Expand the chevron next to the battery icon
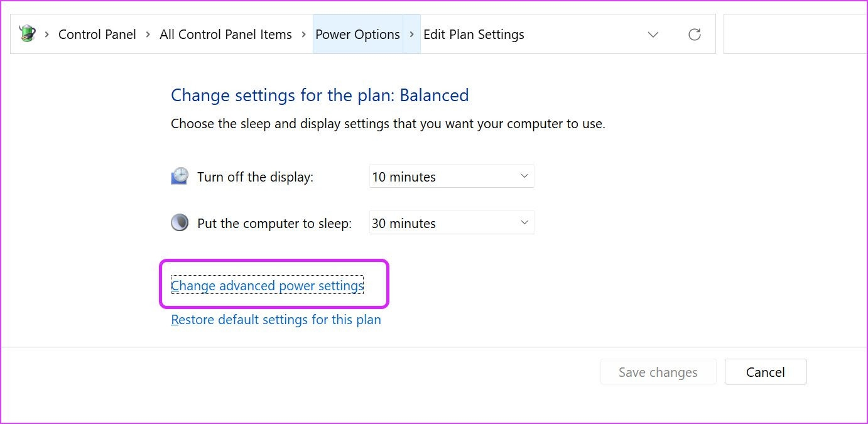This screenshot has height=424, width=868. [47, 35]
